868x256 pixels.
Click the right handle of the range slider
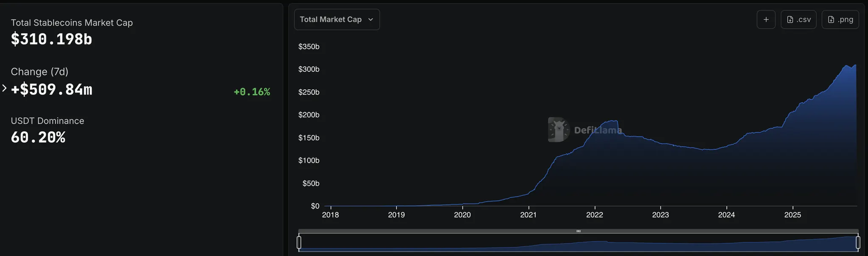858,242
